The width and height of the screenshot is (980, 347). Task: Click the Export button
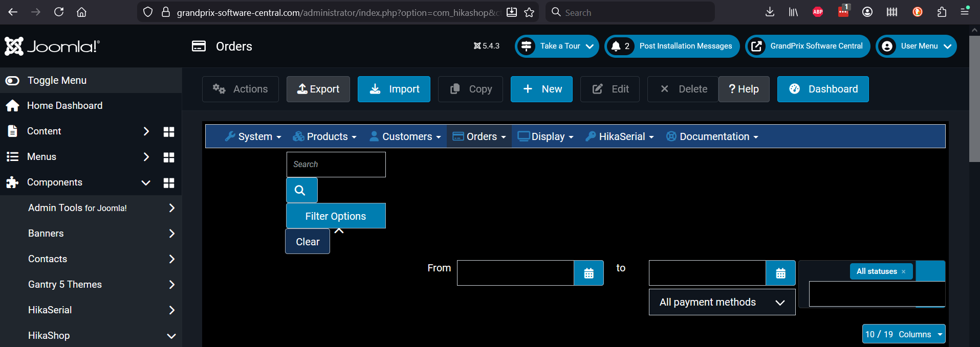click(x=318, y=89)
